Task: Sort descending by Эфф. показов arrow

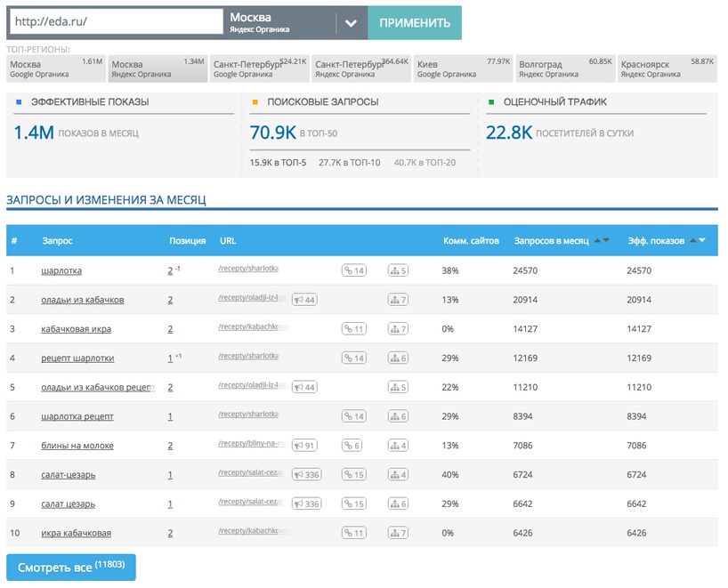Action: (702, 240)
